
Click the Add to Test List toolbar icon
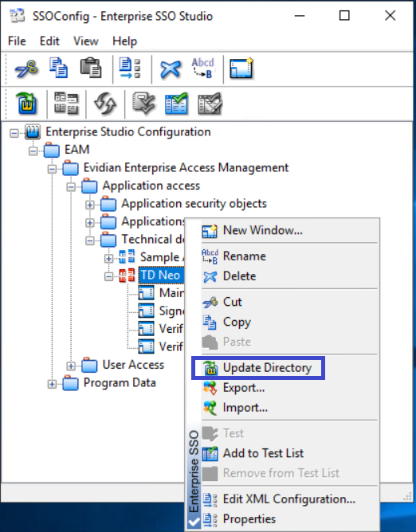176,104
